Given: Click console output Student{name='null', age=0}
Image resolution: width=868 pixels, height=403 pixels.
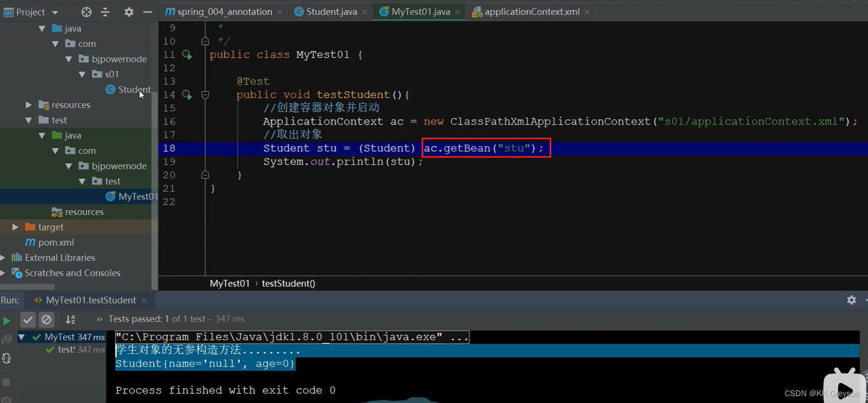Looking at the screenshot, I should pyautogui.click(x=206, y=364).
